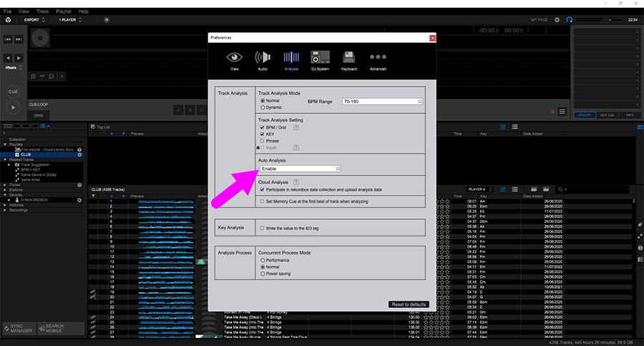The width and height of the screenshot is (644, 346).
Task: Click the artwork grid view icon in CLUB list
Action: point(503,189)
